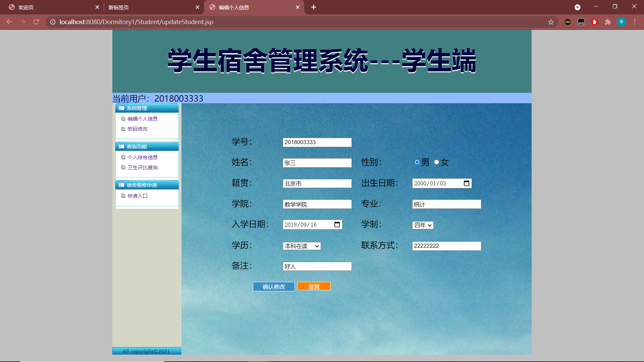
Task: Click the 系统管理 panel header icon
Action: pos(122,108)
